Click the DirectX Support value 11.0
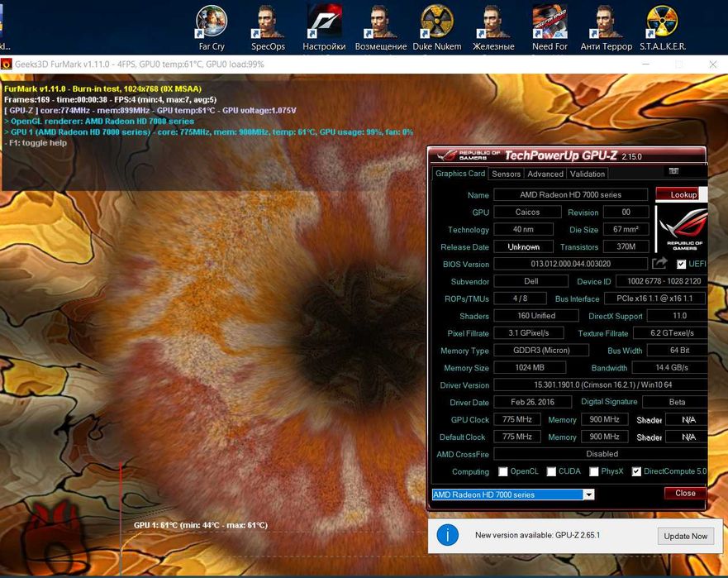Screen dimensions: 728x578 677,316
